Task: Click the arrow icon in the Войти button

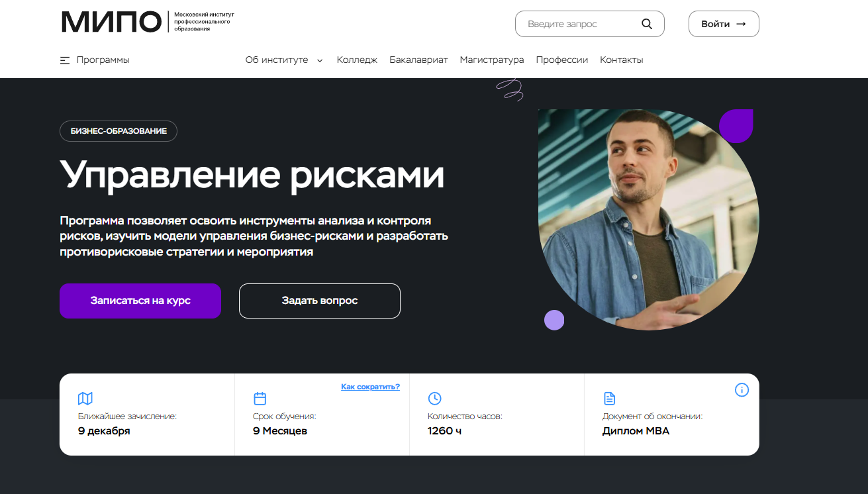Action: coord(741,24)
